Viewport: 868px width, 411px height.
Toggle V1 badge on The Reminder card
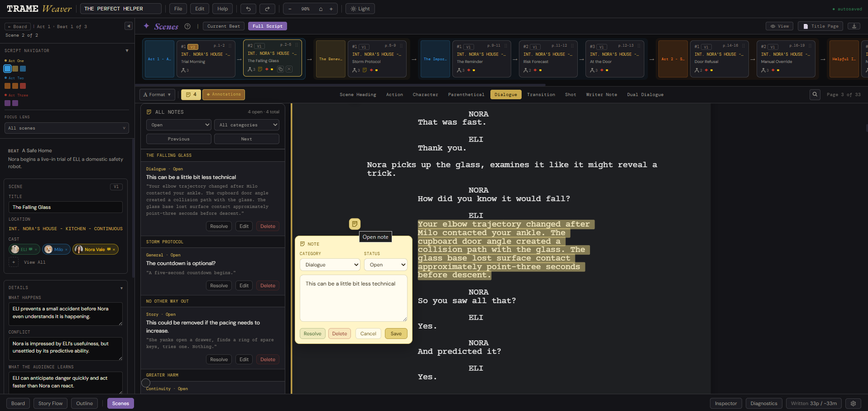point(469,47)
